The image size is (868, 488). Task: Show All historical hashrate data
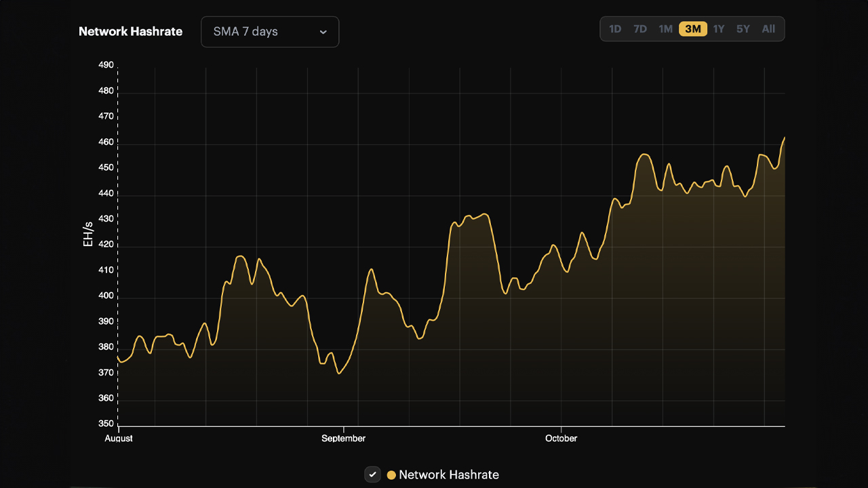768,28
